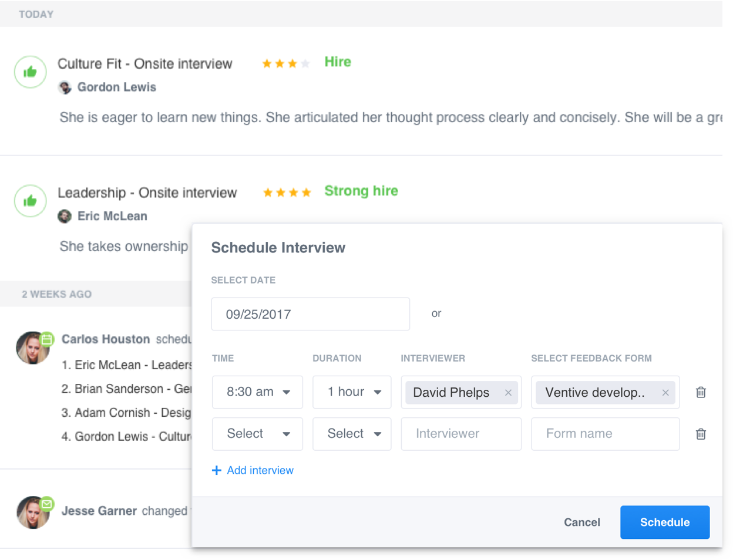
Task: Focus the empty Interviewer input field
Action: tap(461, 434)
